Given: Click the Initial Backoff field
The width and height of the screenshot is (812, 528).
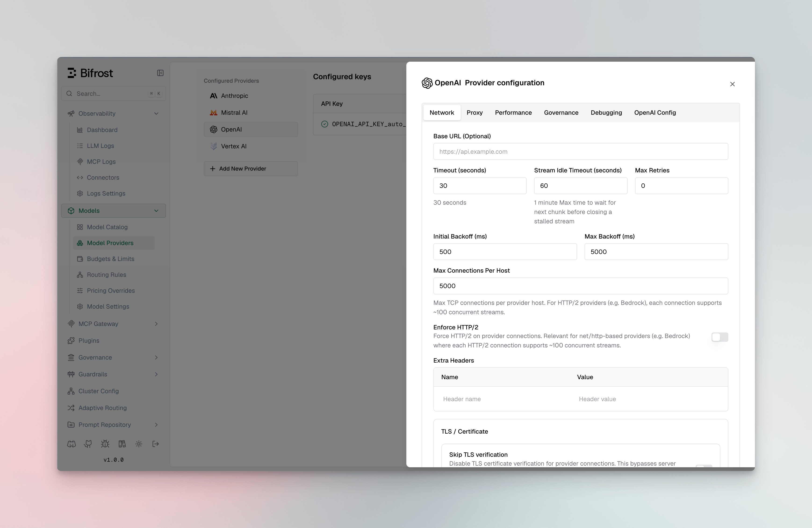Looking at the screenshot, I should [505, 252].
